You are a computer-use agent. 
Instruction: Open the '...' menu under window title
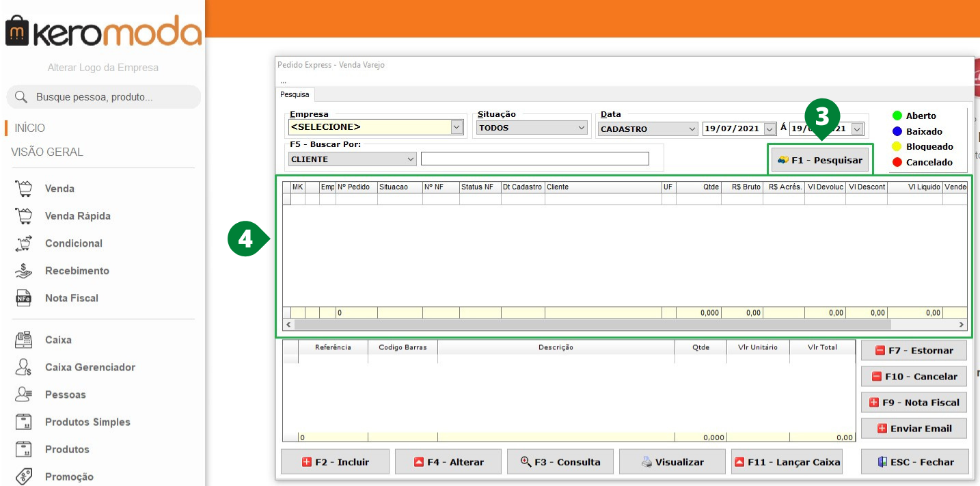coord(283,81)
